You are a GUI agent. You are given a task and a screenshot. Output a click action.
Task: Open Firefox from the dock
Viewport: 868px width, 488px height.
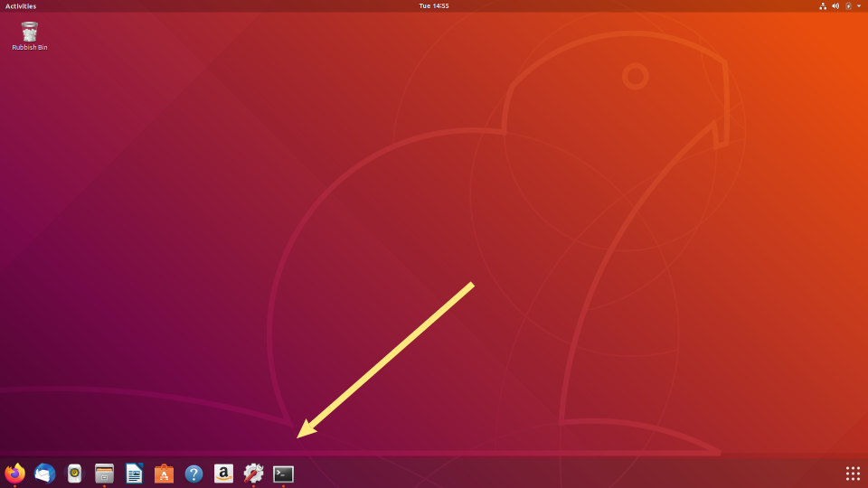pos(15,474)
